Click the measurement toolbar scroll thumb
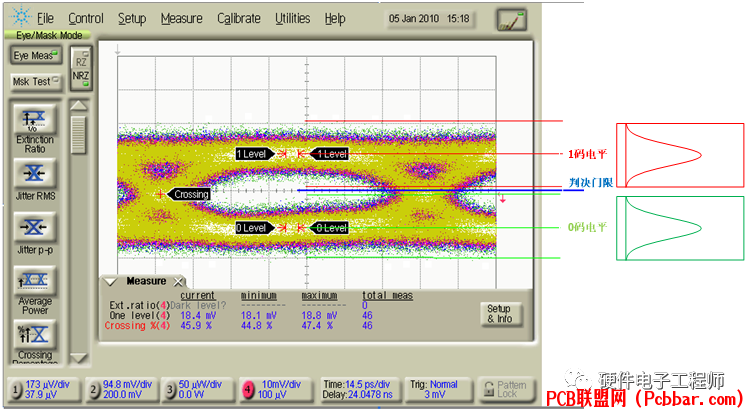 click(79, 134)
